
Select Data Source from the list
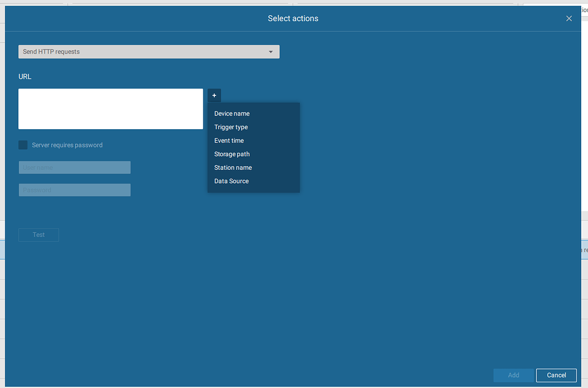(231, 181)
